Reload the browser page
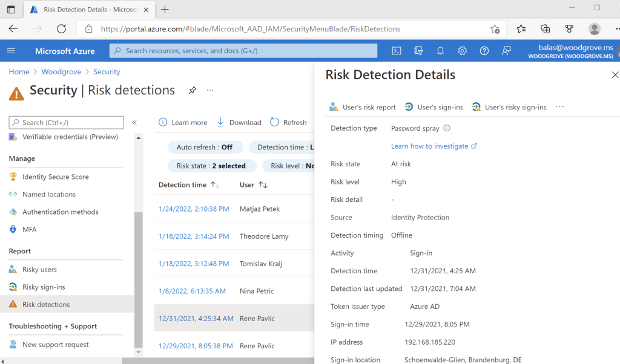Screen dimensions: 620x364 click(x=61, y=29)
